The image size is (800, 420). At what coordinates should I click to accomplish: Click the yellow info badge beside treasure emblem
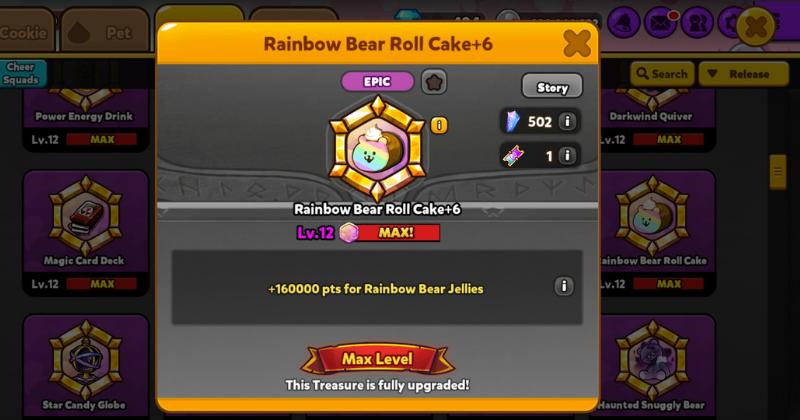pos(439,125)
